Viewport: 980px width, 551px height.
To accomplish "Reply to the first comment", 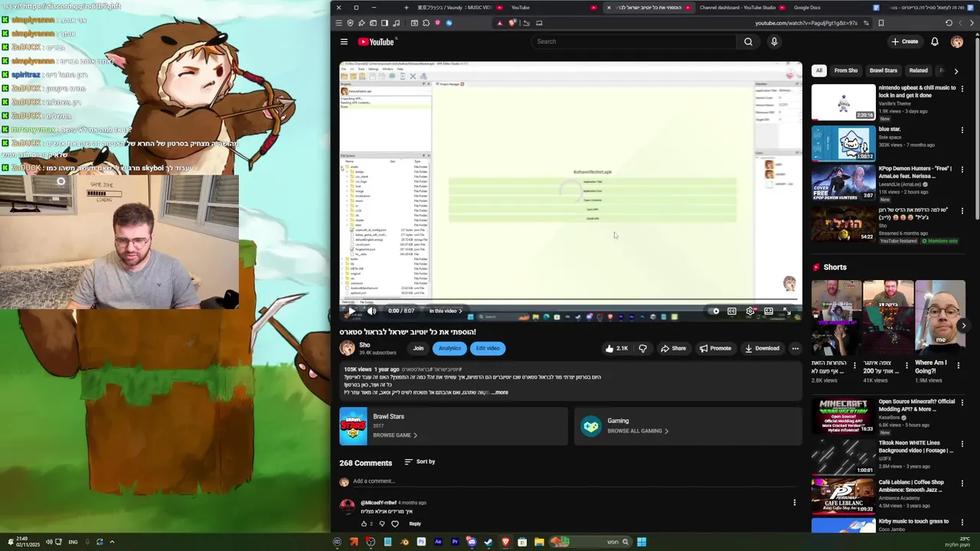I will point(415,523).
